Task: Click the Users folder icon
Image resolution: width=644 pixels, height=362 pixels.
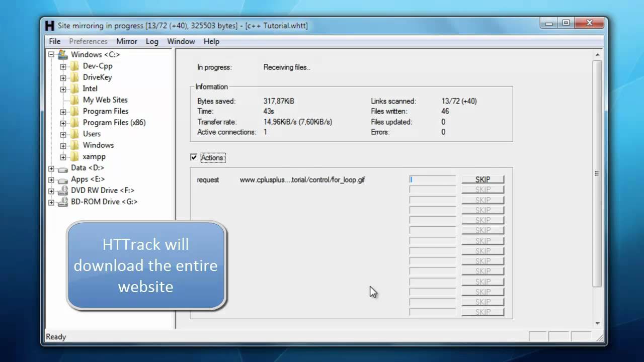Action: pos(74,134)
